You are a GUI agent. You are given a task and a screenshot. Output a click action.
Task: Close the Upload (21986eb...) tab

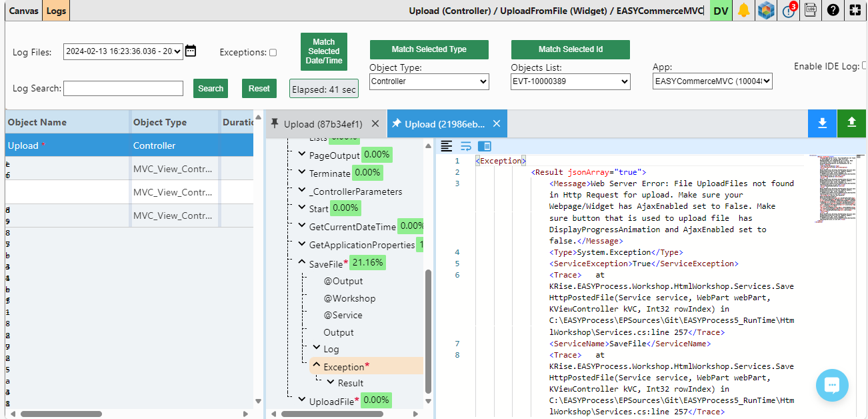tap(496, 124)
